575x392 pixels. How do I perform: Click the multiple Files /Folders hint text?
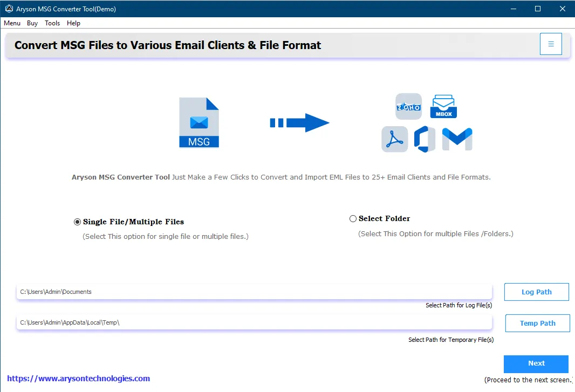coord(436,234)
